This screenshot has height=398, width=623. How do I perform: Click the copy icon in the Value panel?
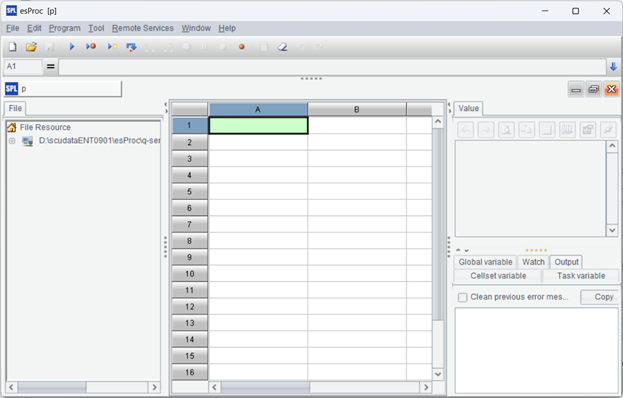tap(526, 129)
